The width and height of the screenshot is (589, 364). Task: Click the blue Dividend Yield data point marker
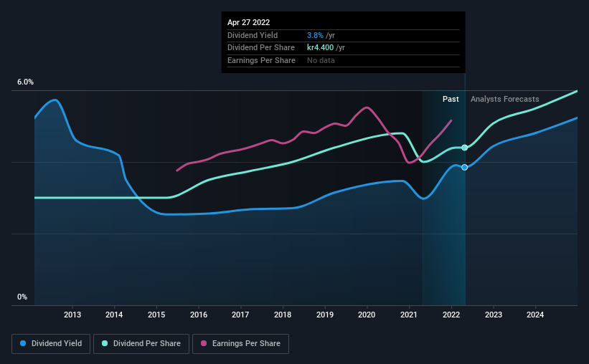(x=465, y=168)
